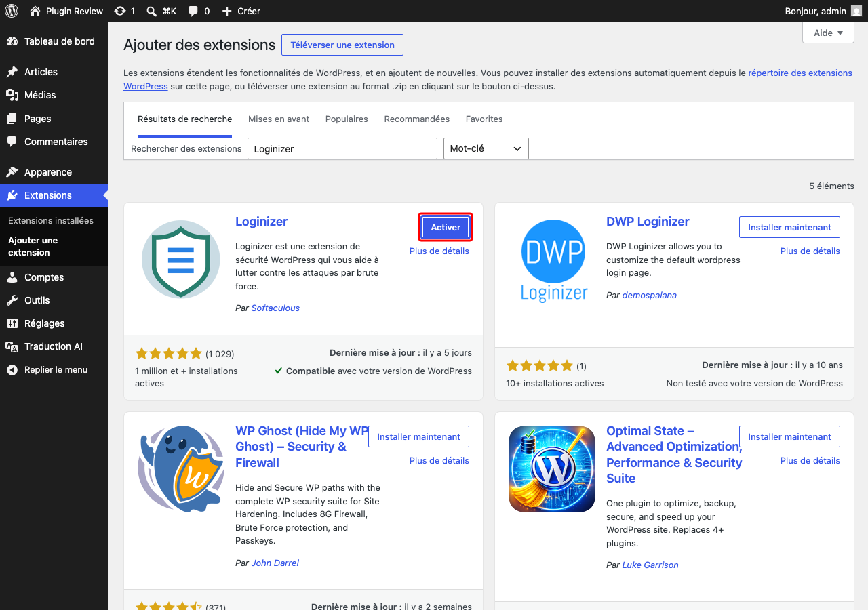Switch to the Résultats de recherche tab
This screenshot has width=868, height=610.
pyautogui.click(x=184, y=119)
